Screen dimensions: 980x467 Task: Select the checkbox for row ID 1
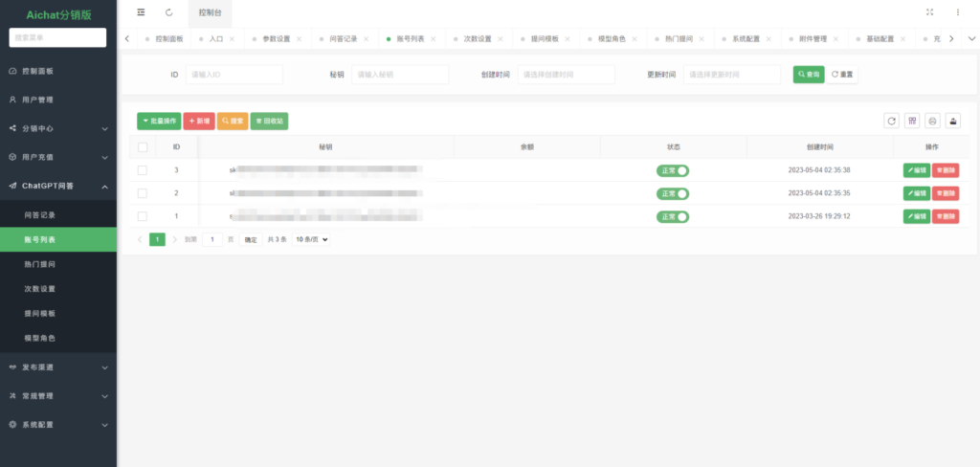point(143,216)
